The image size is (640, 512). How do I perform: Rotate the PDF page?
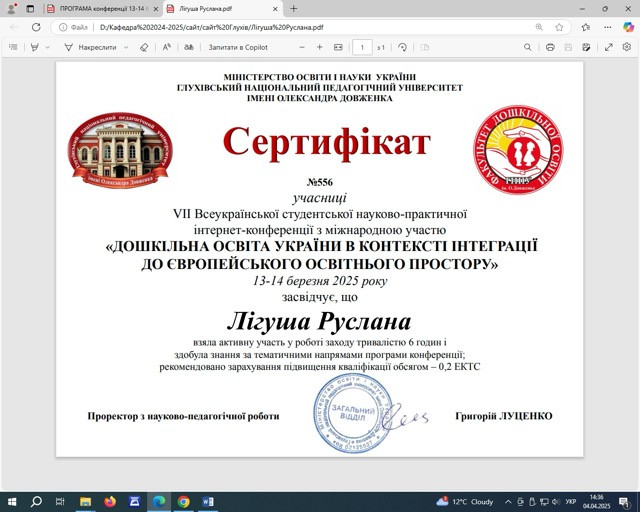click(402, 47)
